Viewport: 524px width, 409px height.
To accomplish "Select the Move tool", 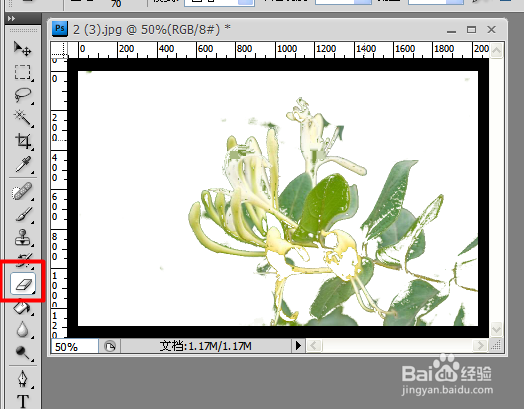I will tap(23, 49).
